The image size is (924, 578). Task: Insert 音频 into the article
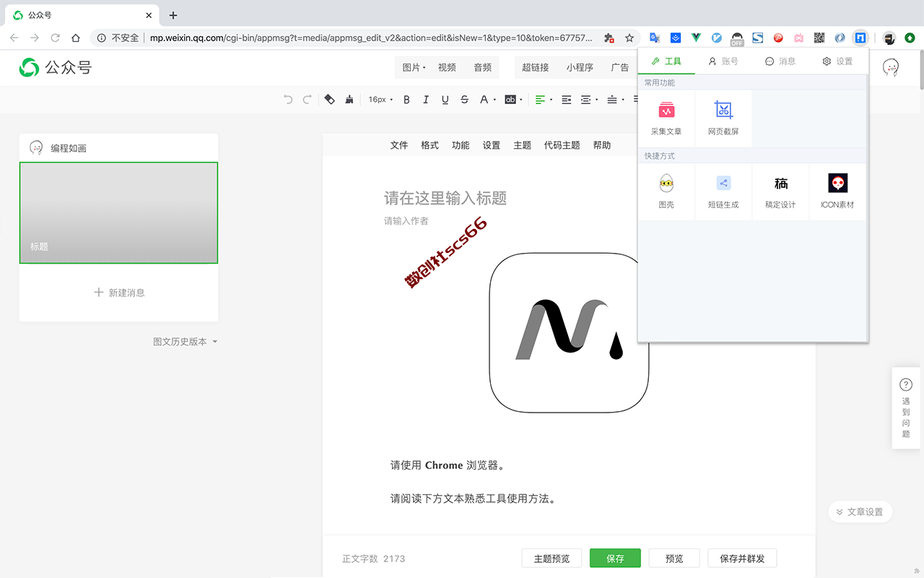pyautogui.click(x=482, y=67)
